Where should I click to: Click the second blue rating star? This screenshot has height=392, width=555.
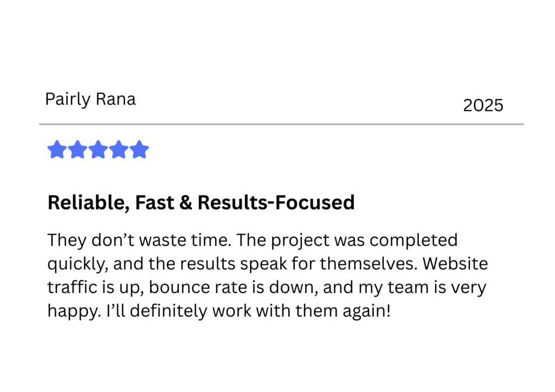pyautogui.click(x=78, y=149)
